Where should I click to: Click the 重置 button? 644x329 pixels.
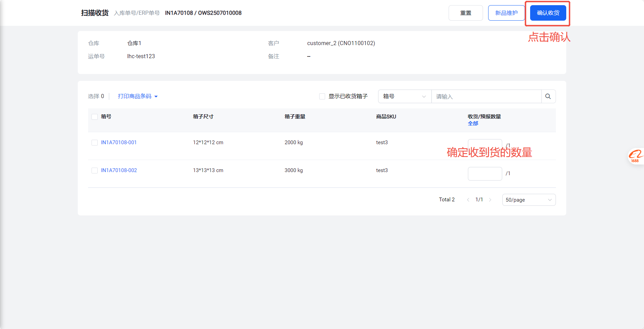tap(466, 13)
